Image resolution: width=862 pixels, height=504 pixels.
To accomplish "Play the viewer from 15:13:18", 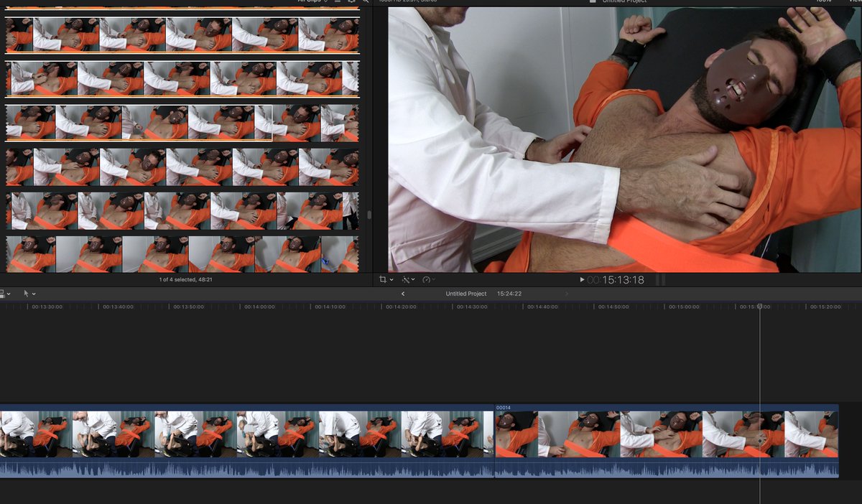I will click(582, 279).
